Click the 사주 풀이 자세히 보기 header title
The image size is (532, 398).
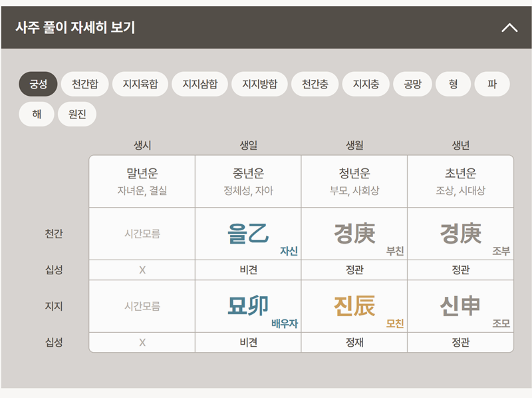pos(75,27)
